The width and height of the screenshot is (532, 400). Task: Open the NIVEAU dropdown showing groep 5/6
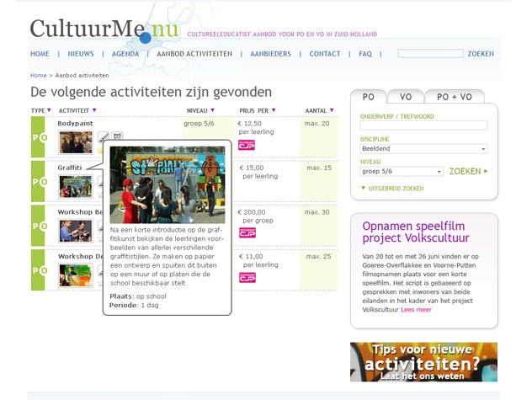coord(402,172)
